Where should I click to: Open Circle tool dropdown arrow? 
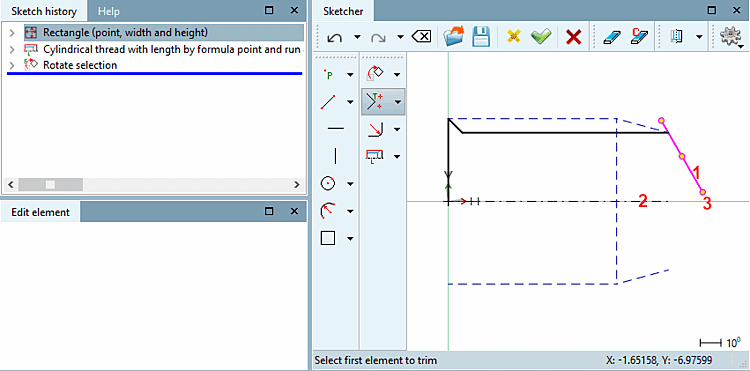[350, 184]
